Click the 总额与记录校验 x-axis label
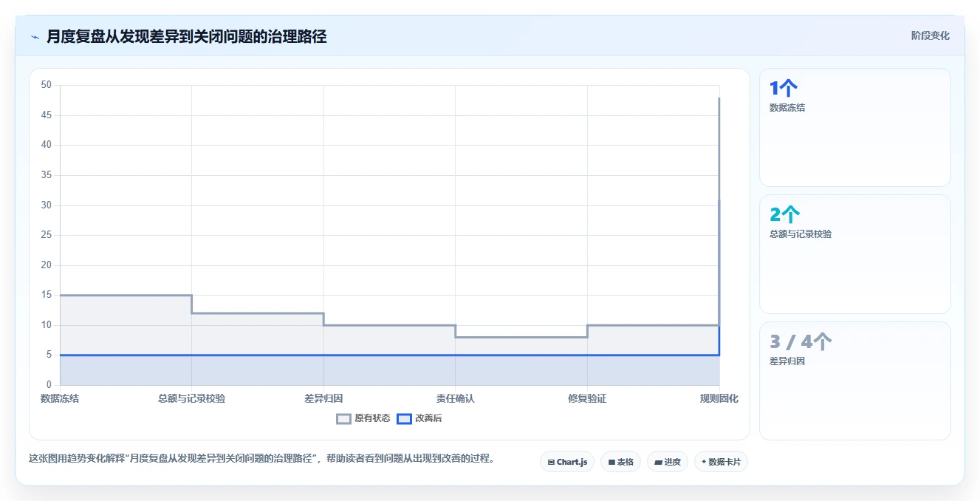The image size is (980, 501). click(x=191, y=398)
